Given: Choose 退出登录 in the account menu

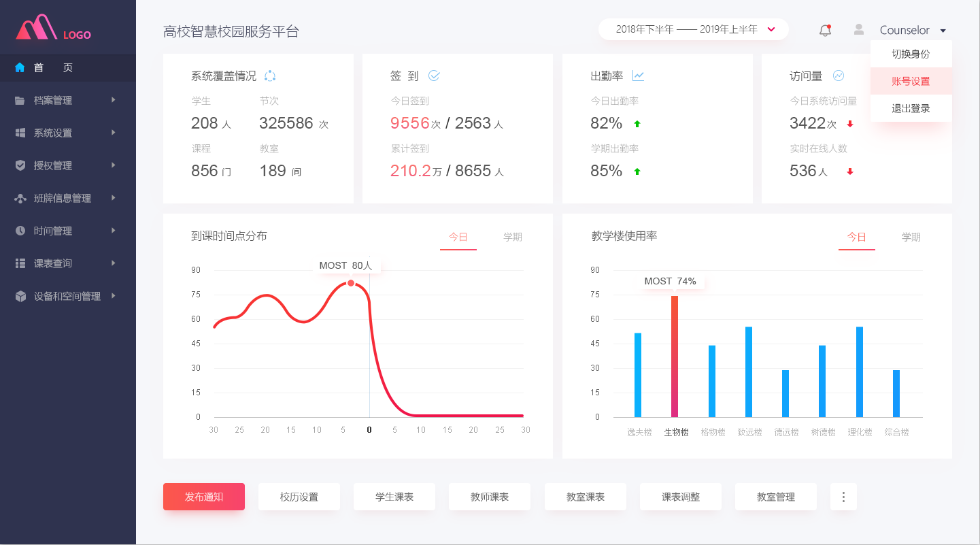Looking at the screenshot, I should pyautogui.click(x=911, y=108).
